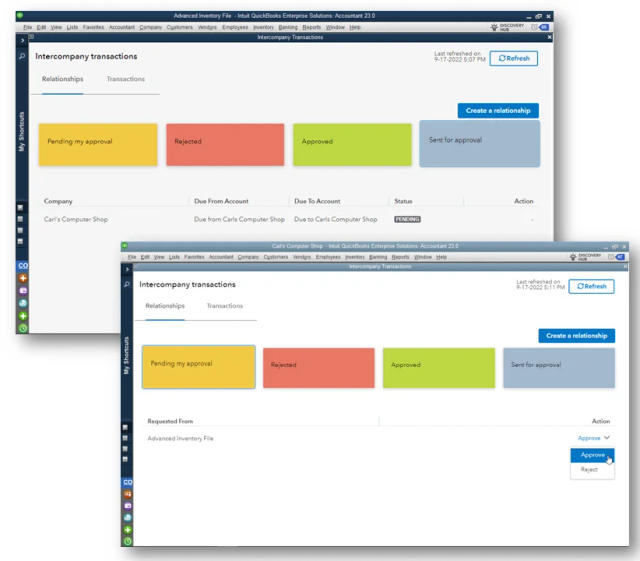This screenshot has height=561, width=640.
Task: Click purple round icon in Advanced Inventory sidebar
Action: point(23,291)
